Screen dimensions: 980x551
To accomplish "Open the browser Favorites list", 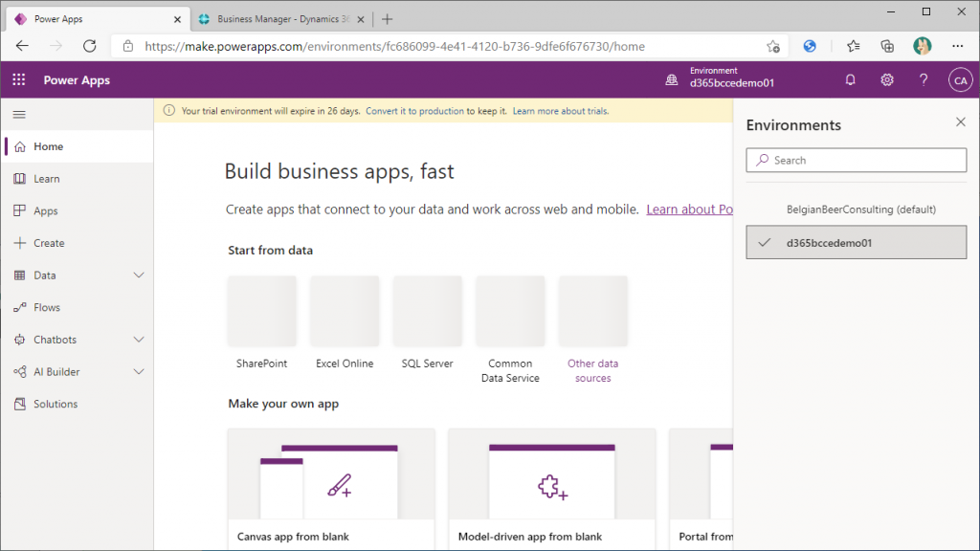I will click(853, 46).
